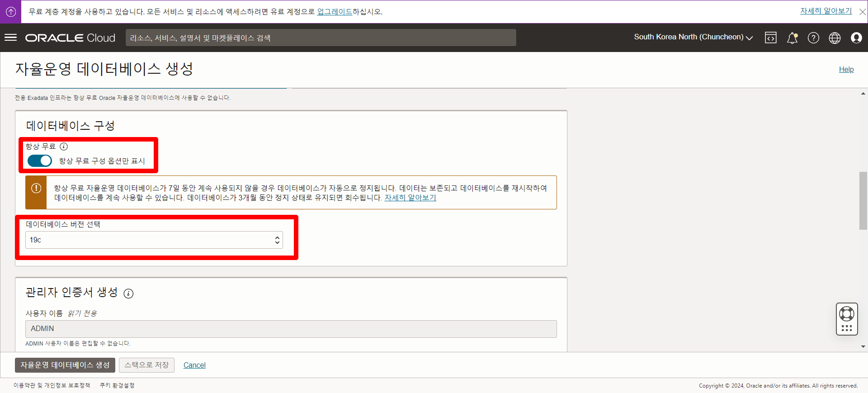
Task: Click the Copyright © 2024 Oracle footer text
Action: 778,386
